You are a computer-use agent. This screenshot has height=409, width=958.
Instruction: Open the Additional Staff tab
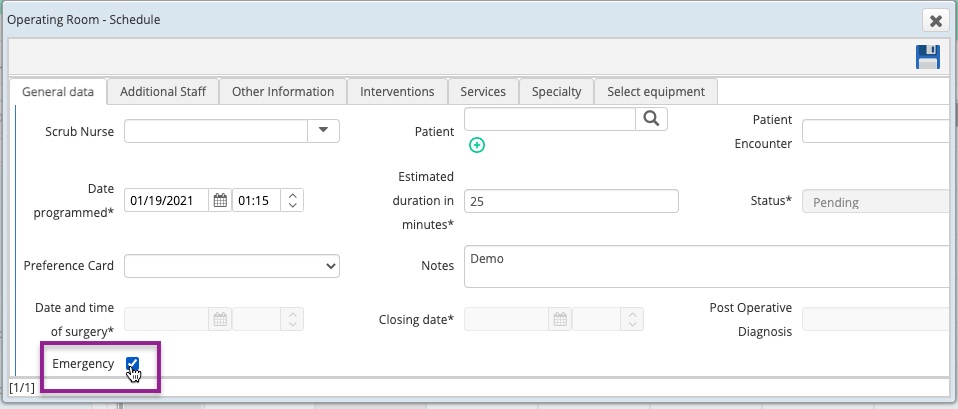(163, 92)
